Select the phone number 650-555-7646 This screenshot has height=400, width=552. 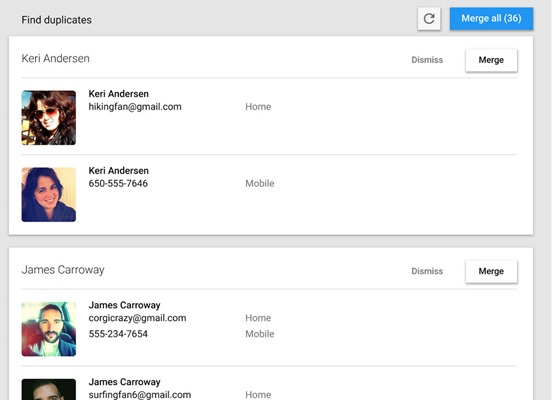pos(118,183)
